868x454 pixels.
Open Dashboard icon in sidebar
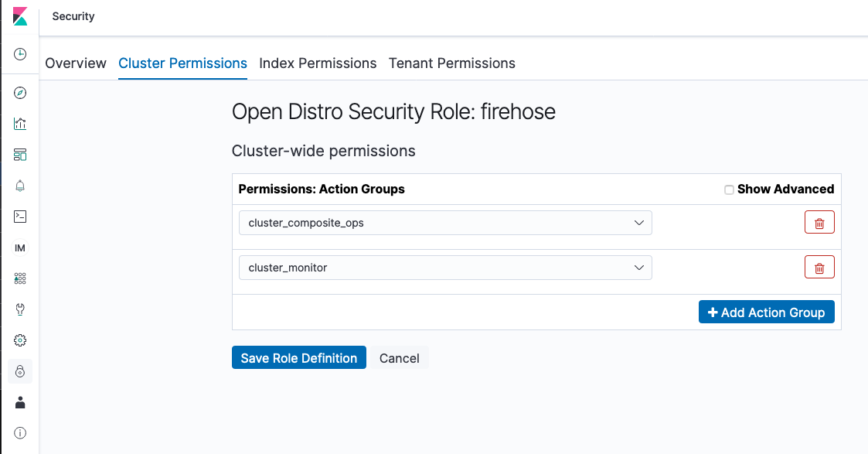point(20,155)
